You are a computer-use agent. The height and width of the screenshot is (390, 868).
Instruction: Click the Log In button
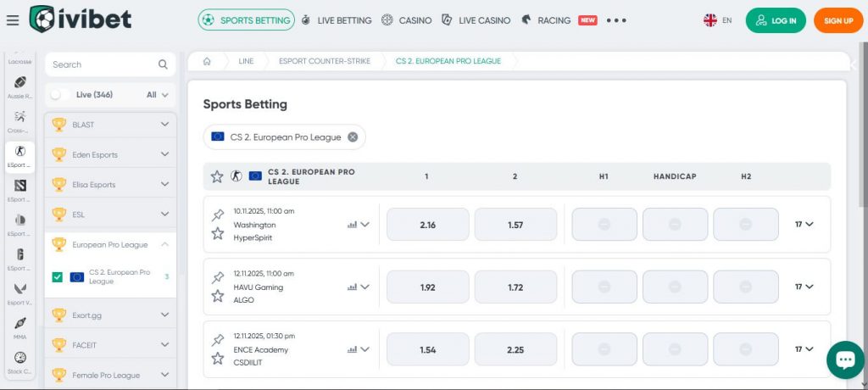[776, 20]
